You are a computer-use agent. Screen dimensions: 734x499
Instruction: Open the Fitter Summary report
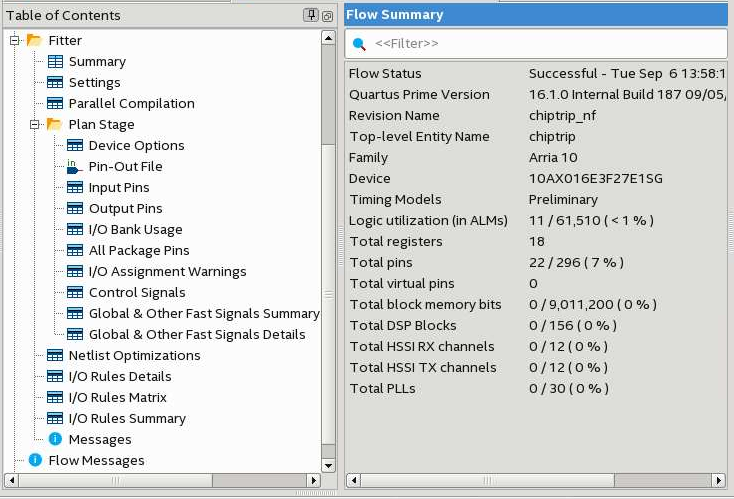(x=96, y=62)
